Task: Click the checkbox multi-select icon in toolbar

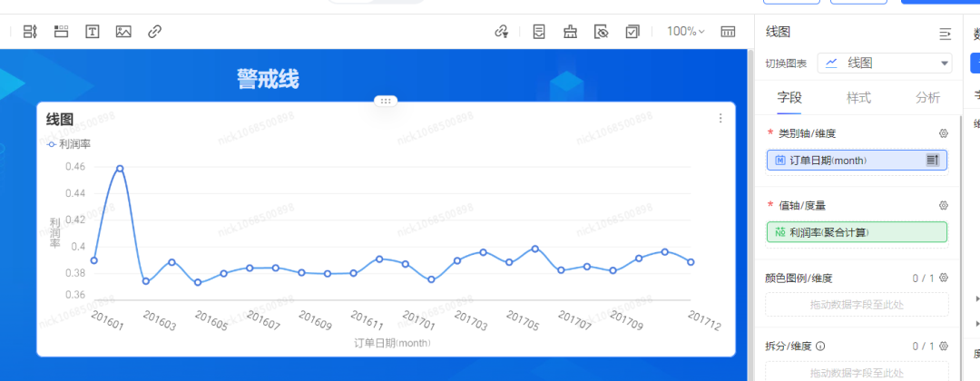Action: (632, 32)
